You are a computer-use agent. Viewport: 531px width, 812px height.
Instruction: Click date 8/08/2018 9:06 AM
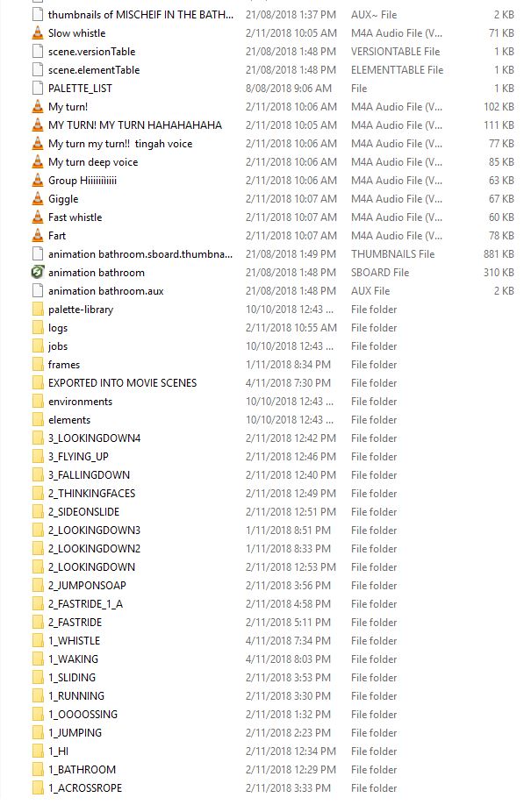(289, 89)
